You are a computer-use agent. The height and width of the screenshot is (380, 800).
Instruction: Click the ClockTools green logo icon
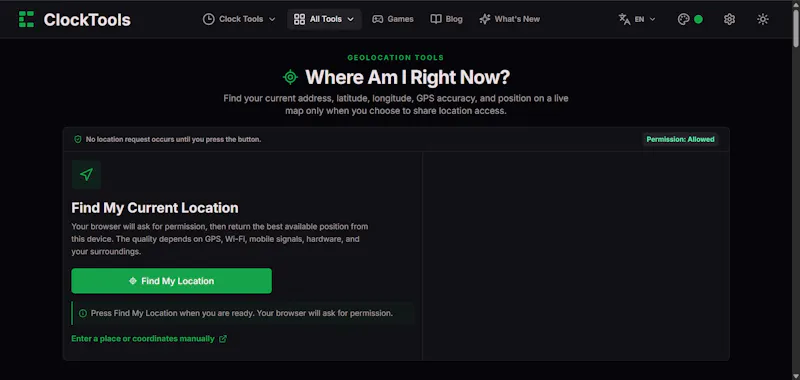point(26,19)
